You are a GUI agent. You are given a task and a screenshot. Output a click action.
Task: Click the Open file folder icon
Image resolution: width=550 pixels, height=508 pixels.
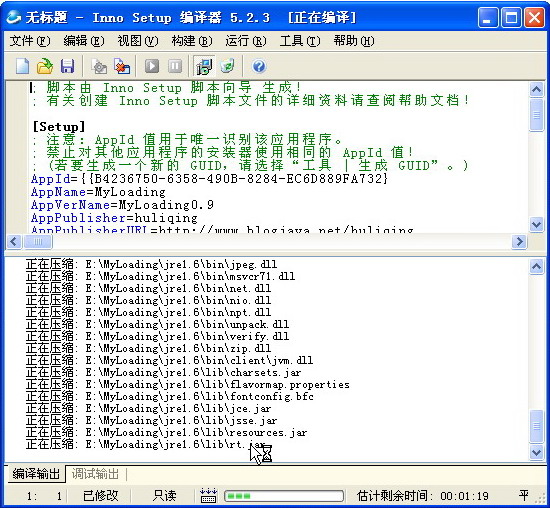(x=45, y=66)
